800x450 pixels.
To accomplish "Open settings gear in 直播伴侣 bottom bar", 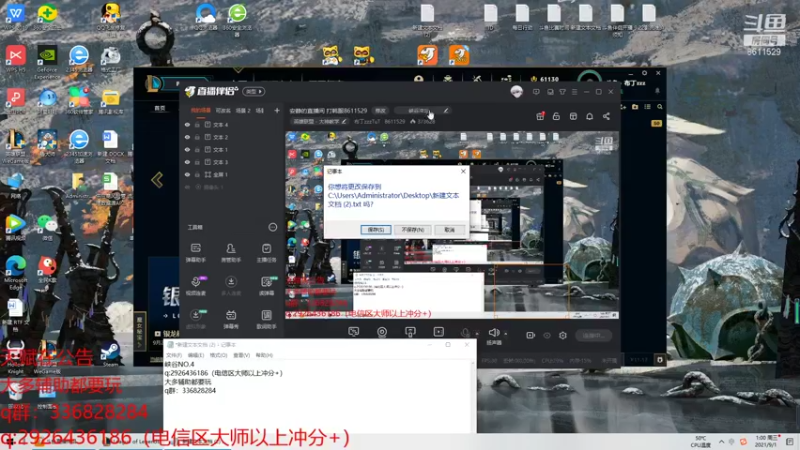I will click(x=563, y=335).
